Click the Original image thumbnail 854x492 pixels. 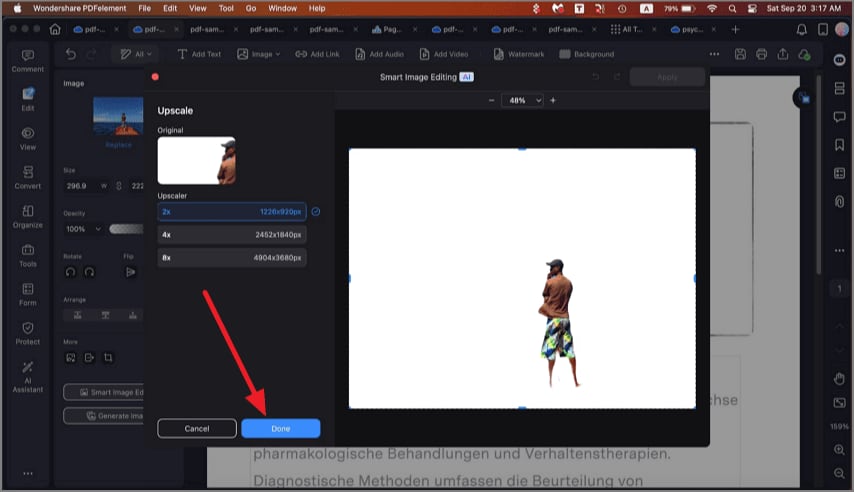click(x=197, y=160)
